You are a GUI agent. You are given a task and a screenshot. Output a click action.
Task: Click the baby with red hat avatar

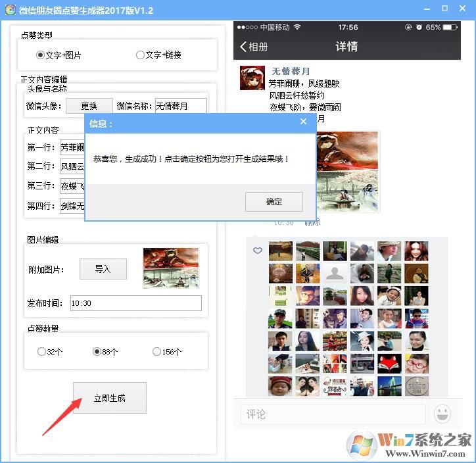(x=280, y=386)
